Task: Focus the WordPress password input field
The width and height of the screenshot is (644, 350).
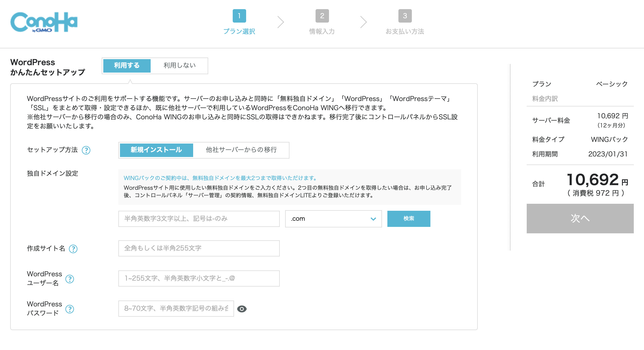Action: (x=176, y=309)
